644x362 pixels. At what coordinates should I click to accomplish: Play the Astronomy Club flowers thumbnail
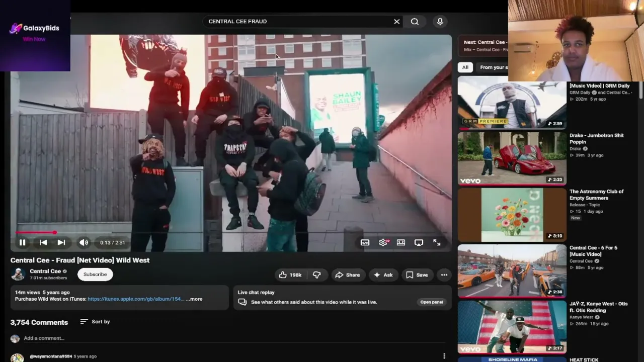(x=512, y=215)
